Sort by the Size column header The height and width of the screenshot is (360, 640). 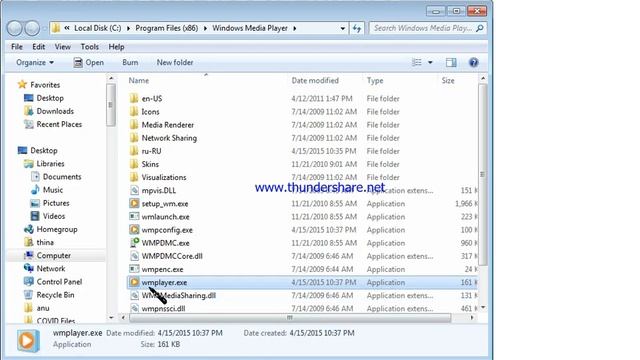[457, 80]
